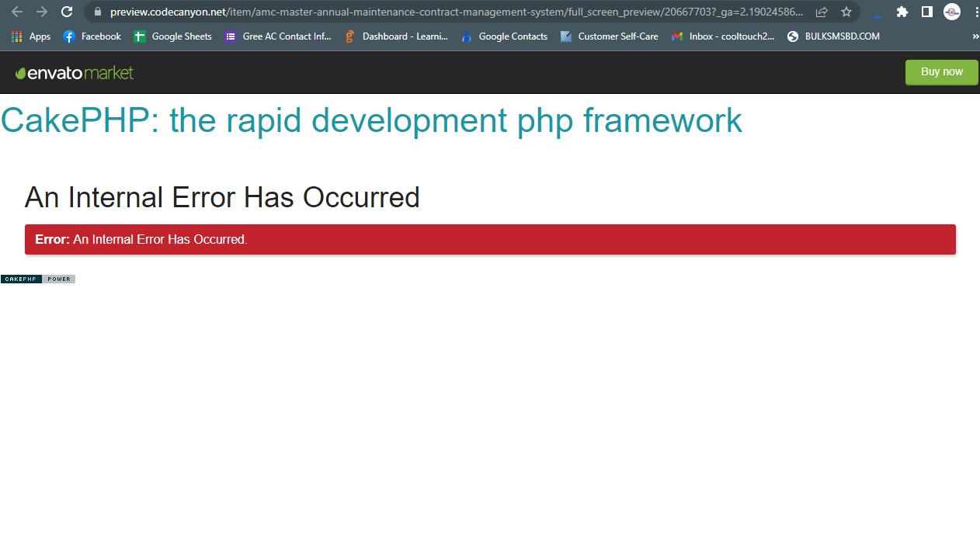Viewport: 980px width, 555px height.
Task: Open the Customer Self-Care bookmark
Action: (609, 36)
